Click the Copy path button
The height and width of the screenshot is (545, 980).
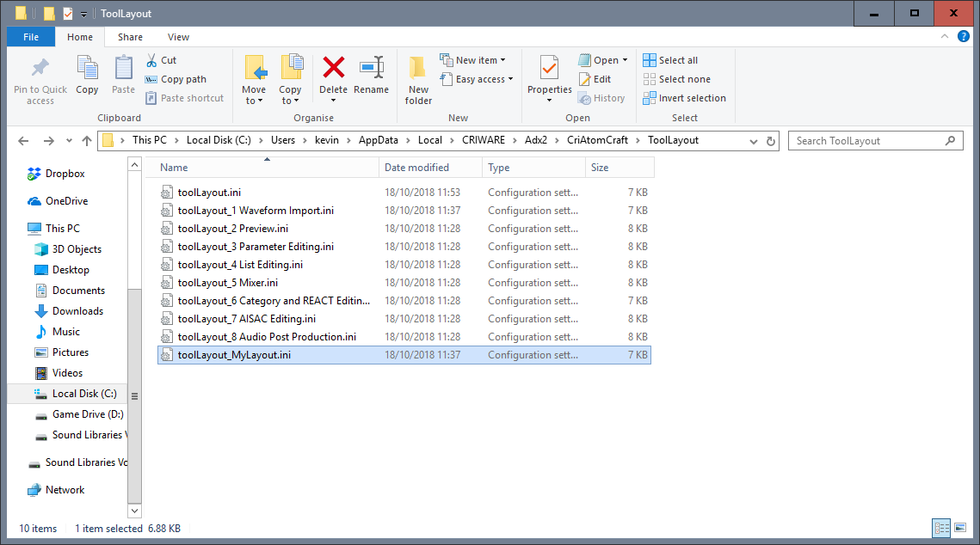pos(176,79)
